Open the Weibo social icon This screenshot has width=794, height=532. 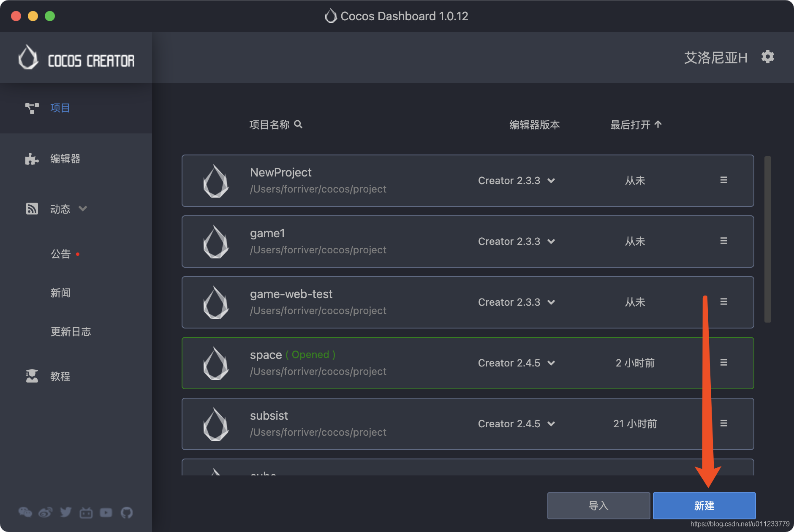pos(46,512)
